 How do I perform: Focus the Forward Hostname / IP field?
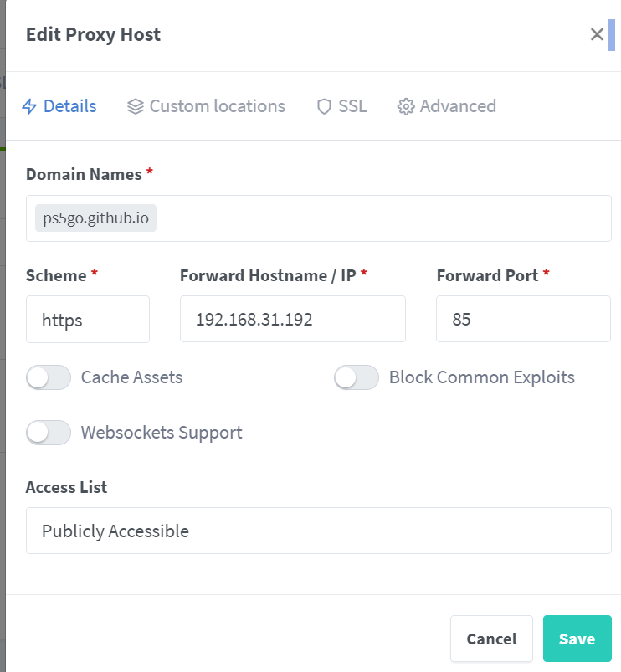pos(292,319)
